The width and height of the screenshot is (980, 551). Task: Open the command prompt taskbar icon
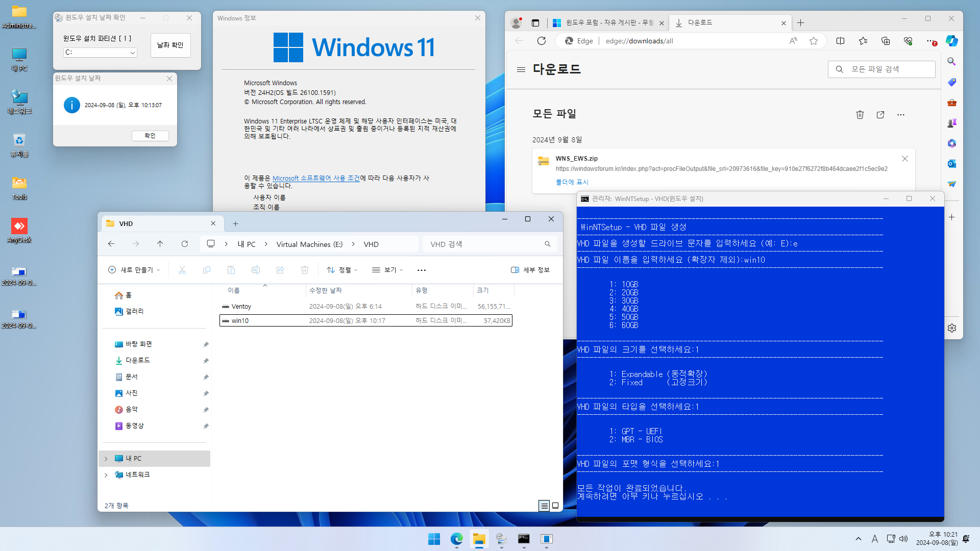coord(524,539)
